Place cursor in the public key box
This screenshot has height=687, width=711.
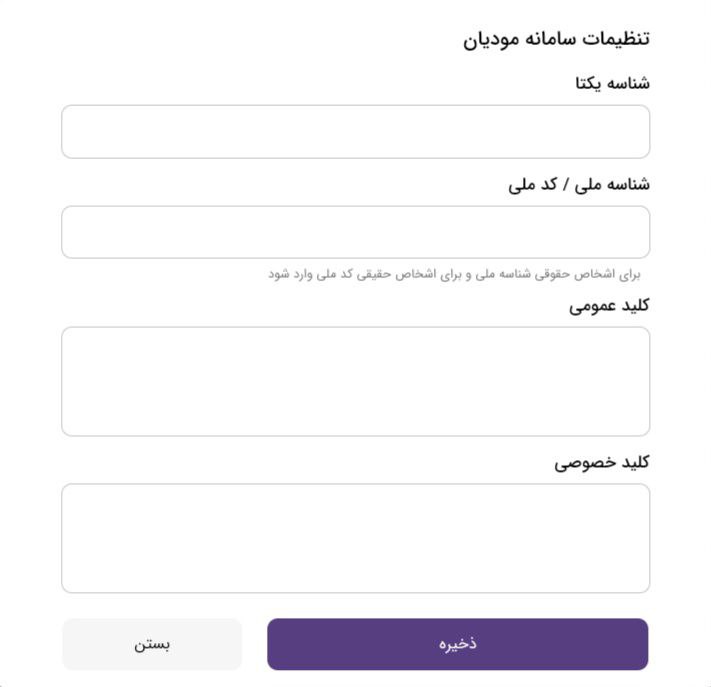tap(356, 381)
